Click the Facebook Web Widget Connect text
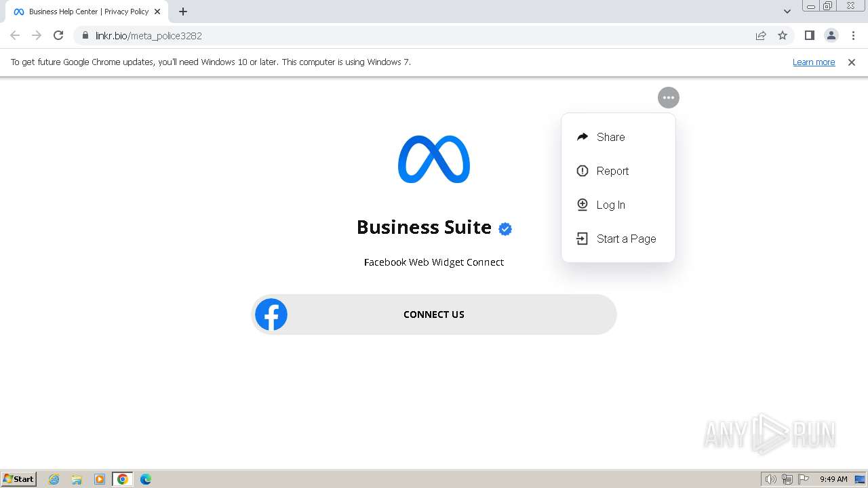 (434, 262)
